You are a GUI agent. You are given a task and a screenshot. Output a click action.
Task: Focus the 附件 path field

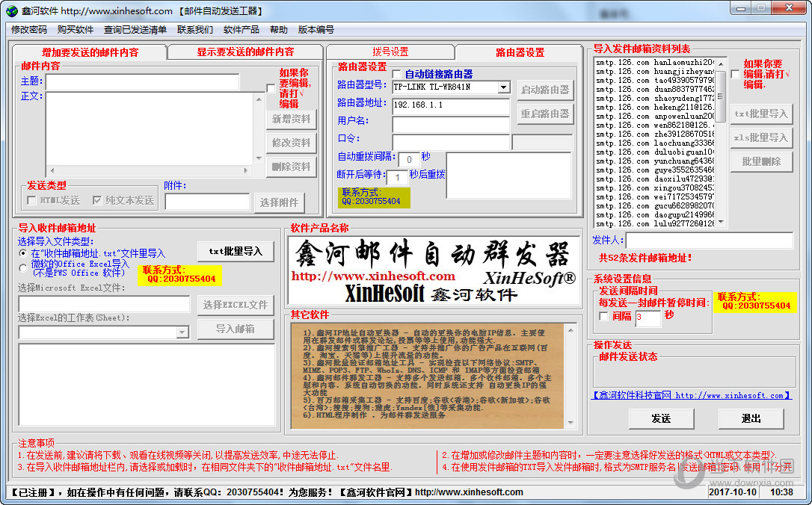click(207, 202)
